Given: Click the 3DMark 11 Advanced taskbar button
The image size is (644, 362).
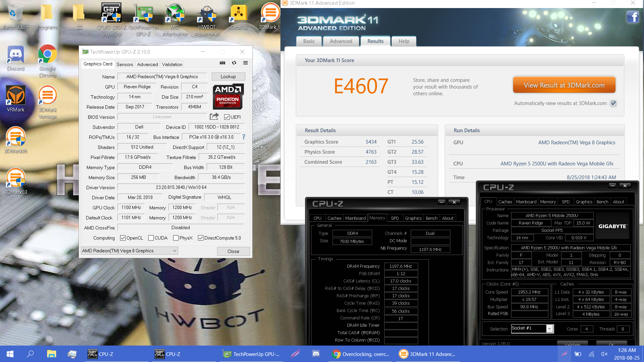Looking at the screenshot, I should coord(427,354).
